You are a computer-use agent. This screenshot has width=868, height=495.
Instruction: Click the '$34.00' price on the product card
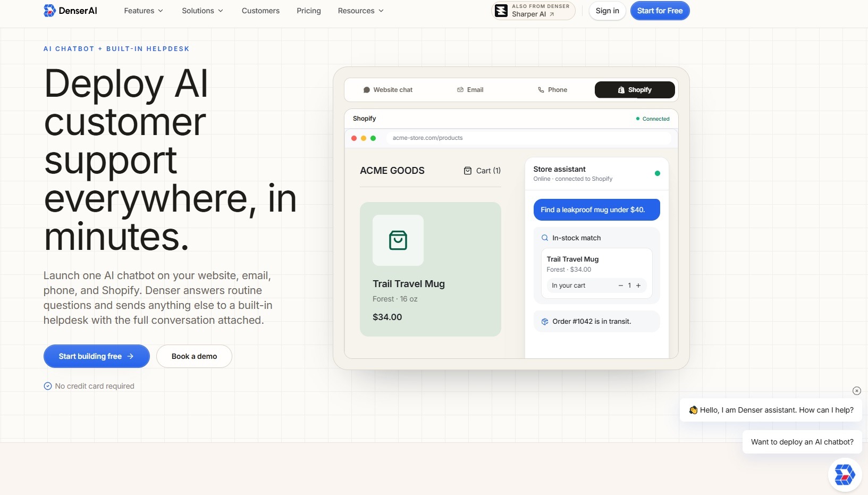tap(387, 317)
